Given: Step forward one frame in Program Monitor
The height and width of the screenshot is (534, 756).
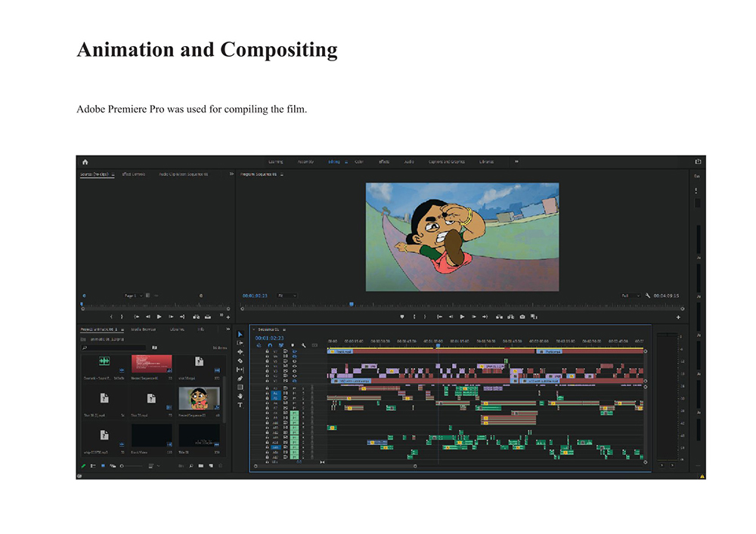Looking at the screenshot, I should [x=474, y=316].
